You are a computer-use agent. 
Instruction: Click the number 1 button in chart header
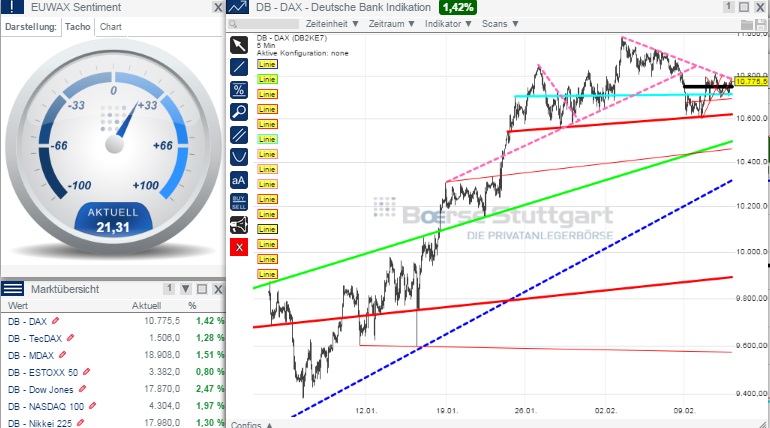coord(728,7)
